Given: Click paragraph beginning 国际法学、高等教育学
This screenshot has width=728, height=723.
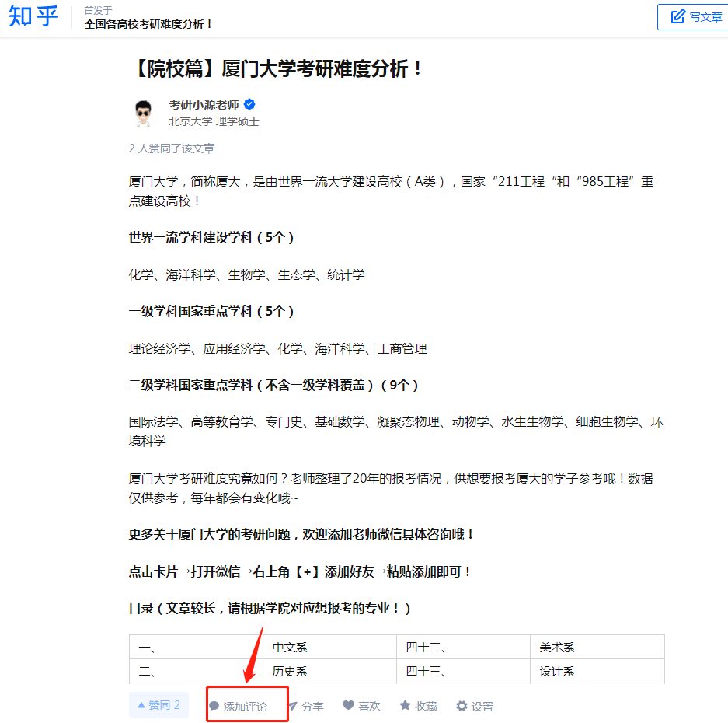Looking at the screenshot, I should tap(395, 431).
